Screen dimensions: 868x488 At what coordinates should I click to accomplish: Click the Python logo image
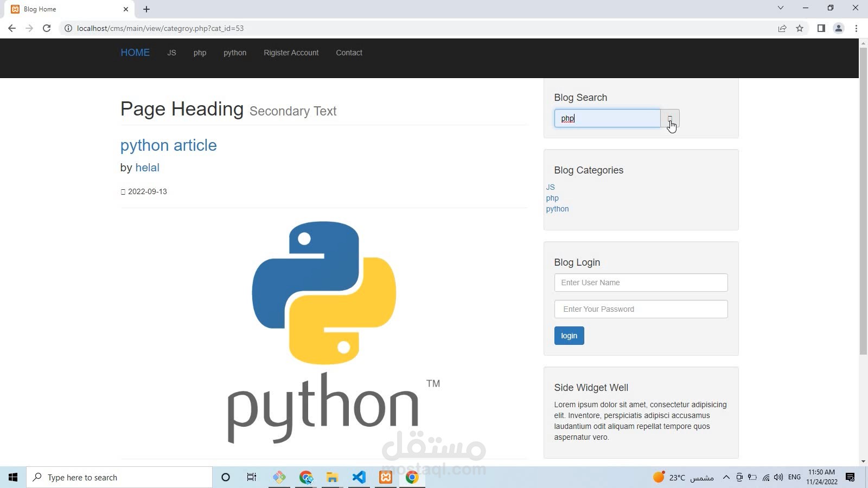(x=324, y=332)
